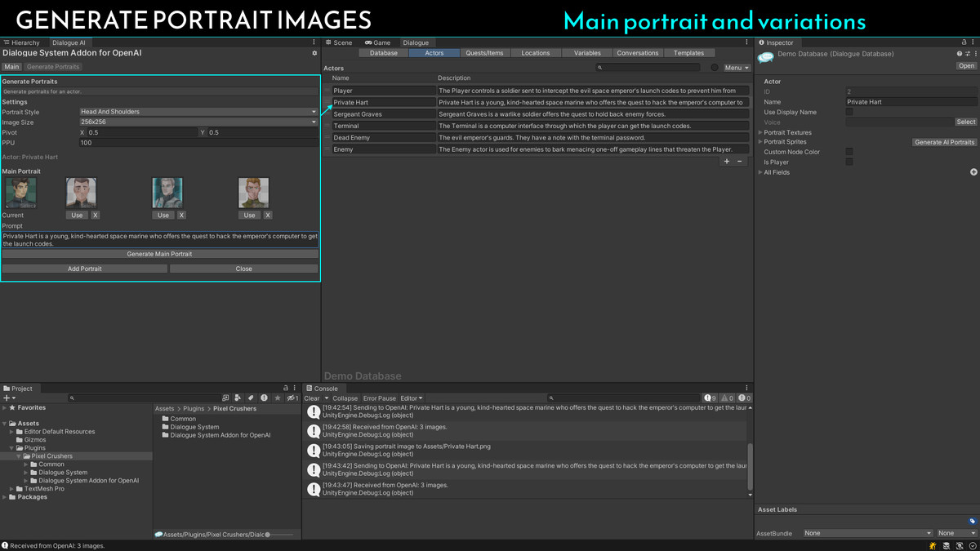Screen dimensions: 980x551
Task: Switch to Game tab
Action: point(378,42)
